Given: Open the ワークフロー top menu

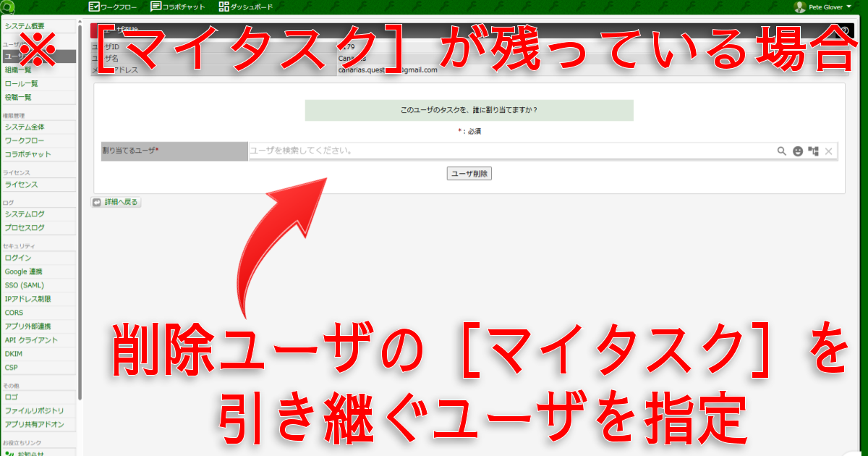Looking at the screenshot, I should (x=114, y=7).
